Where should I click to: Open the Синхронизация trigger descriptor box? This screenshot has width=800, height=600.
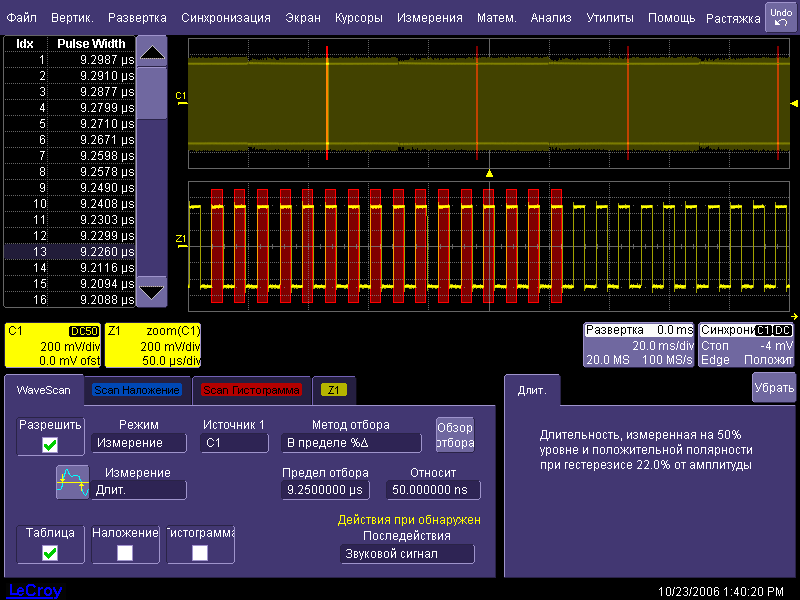point(746,345)
